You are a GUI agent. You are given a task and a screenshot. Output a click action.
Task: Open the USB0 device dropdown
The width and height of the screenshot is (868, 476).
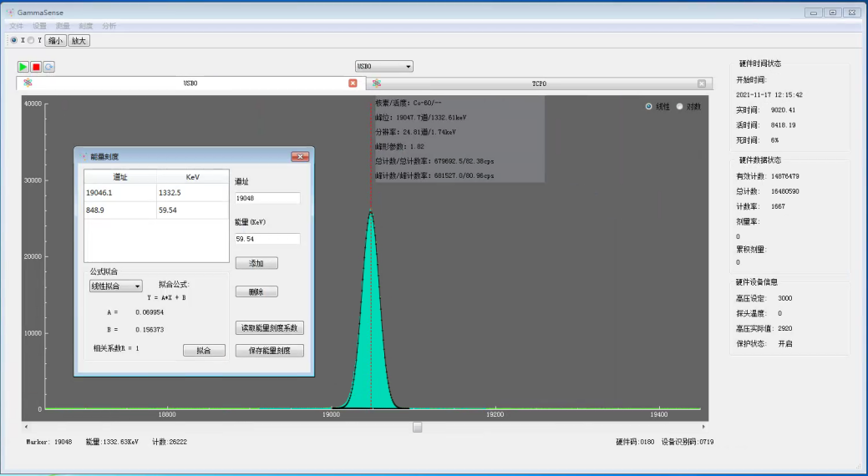click(384, 66)
